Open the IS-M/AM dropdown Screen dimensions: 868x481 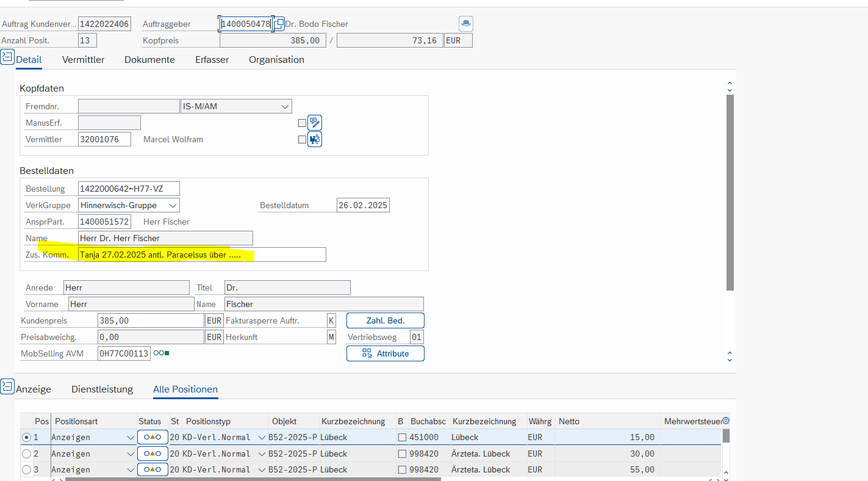285,106
